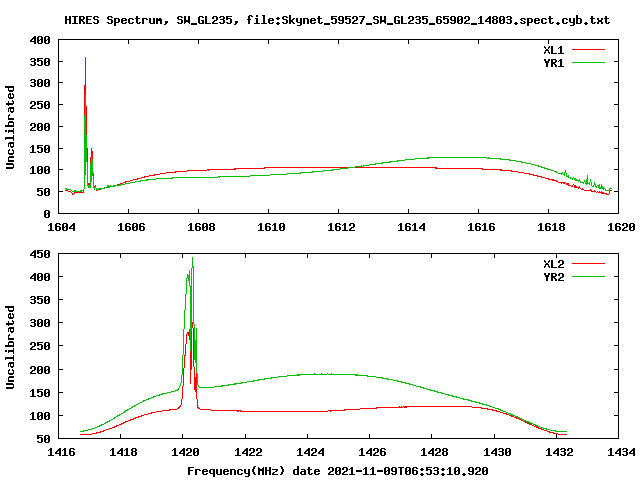Click the 1610 x-axis tick label
The height and width of the screenshot is (480, 640).
tap(271, 227)
